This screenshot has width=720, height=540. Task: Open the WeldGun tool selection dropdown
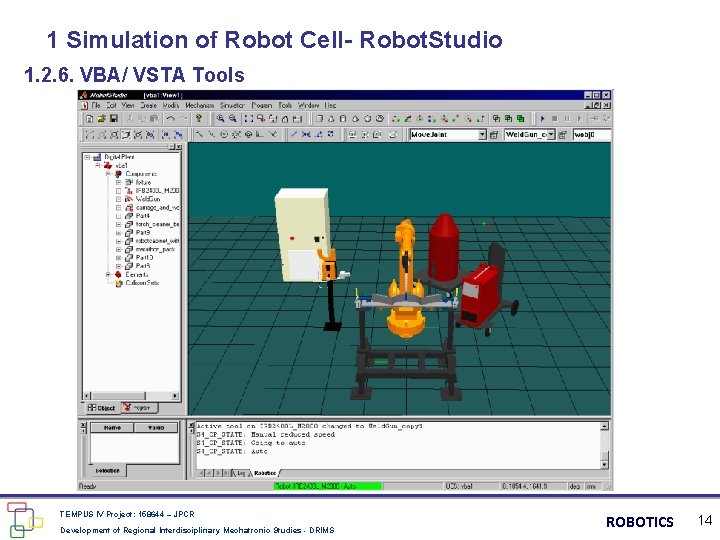point(551,135)
